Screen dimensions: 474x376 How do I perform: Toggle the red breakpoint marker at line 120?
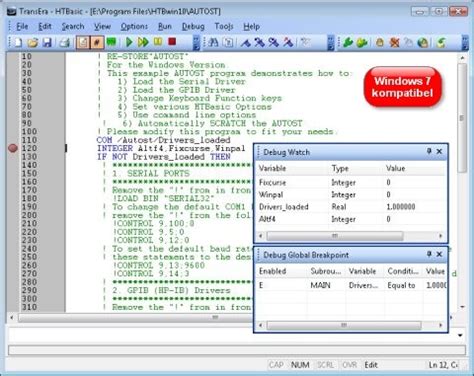(13, 148)
